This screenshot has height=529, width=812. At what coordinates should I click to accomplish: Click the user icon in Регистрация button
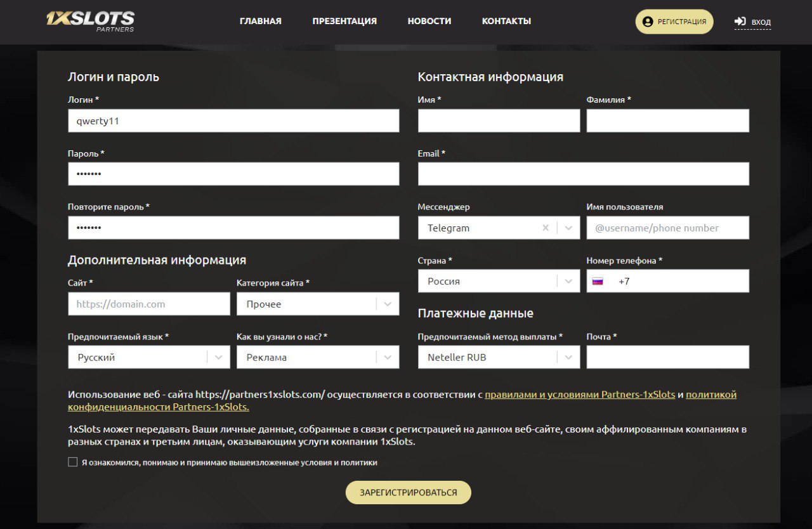coord(648,22)
